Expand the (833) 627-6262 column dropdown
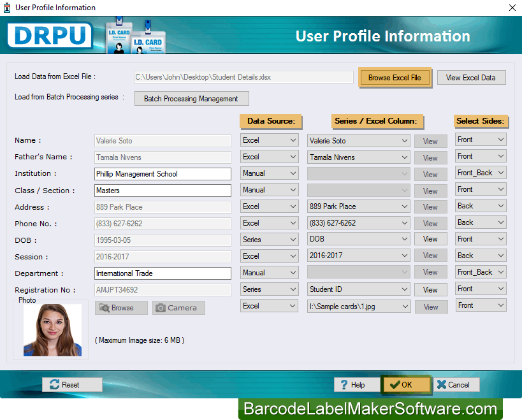 click(x=359, y=223)
